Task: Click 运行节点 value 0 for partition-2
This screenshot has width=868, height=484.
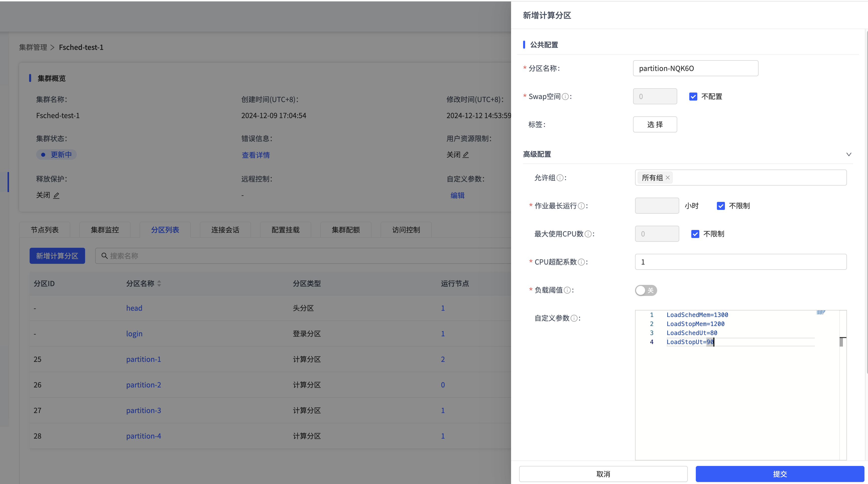Action: [443, 385]
